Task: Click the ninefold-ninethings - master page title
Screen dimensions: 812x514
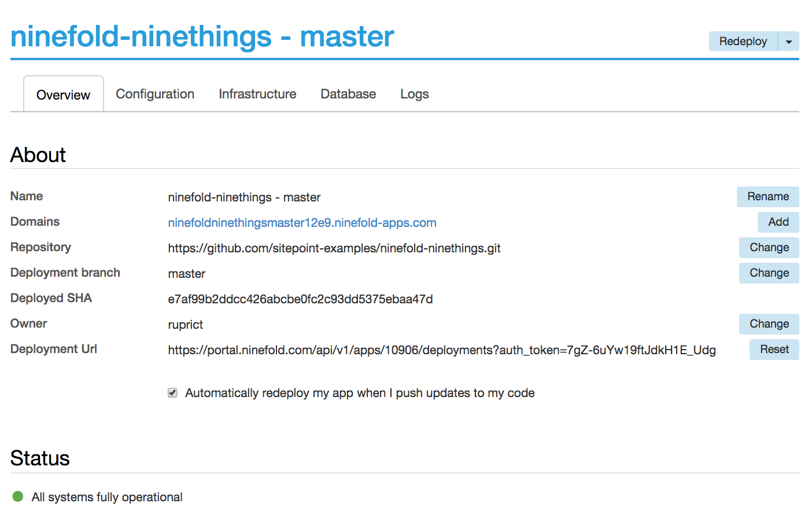Action: [201, 36]
